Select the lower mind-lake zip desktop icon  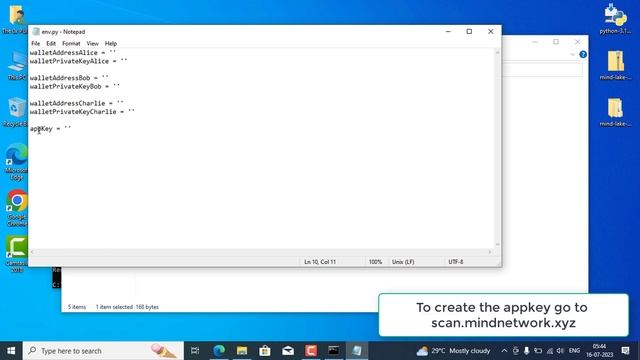coord(615,112)
